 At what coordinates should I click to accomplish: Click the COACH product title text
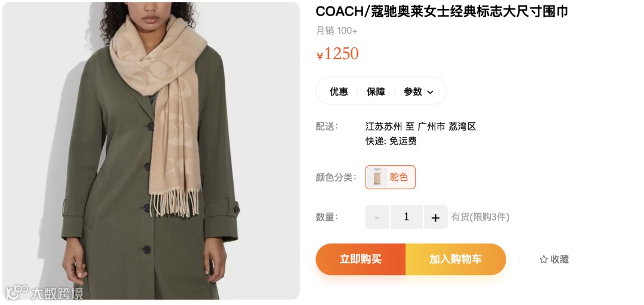tap(442, 11)
